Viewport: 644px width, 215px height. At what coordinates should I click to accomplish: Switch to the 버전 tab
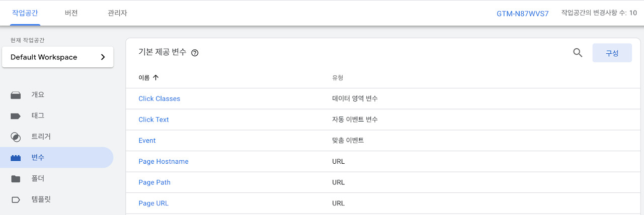71,13
